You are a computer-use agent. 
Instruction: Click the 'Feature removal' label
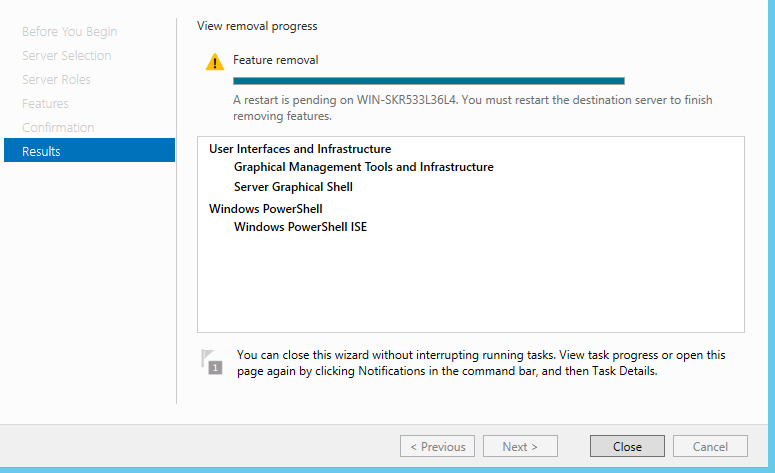[x=275, y=60]
